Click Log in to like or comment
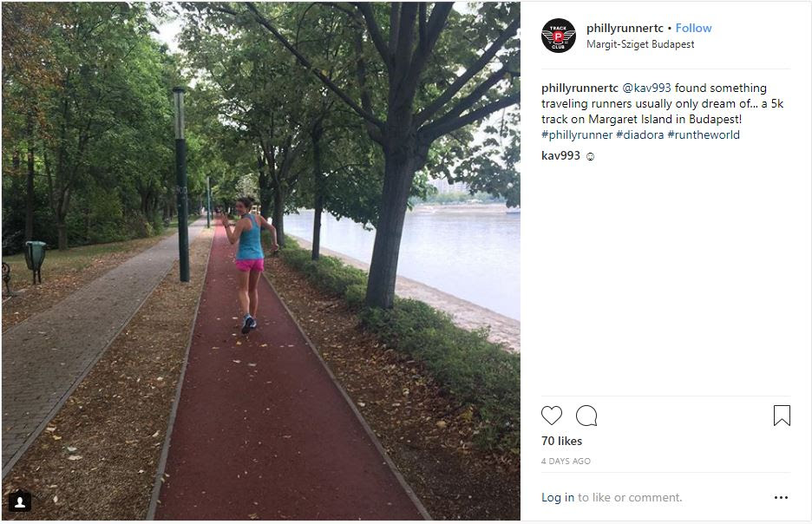812x524 pixels. (558, 497)
